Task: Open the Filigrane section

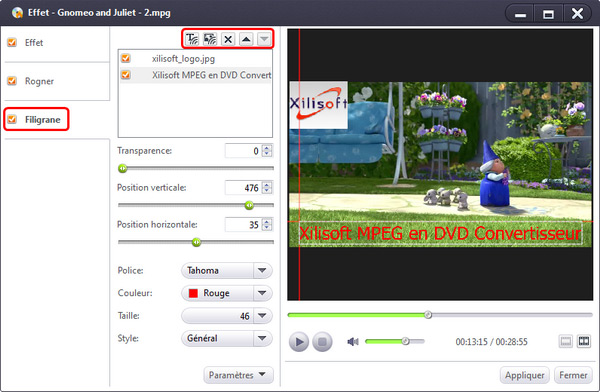Action: click(x=42, y=119)
